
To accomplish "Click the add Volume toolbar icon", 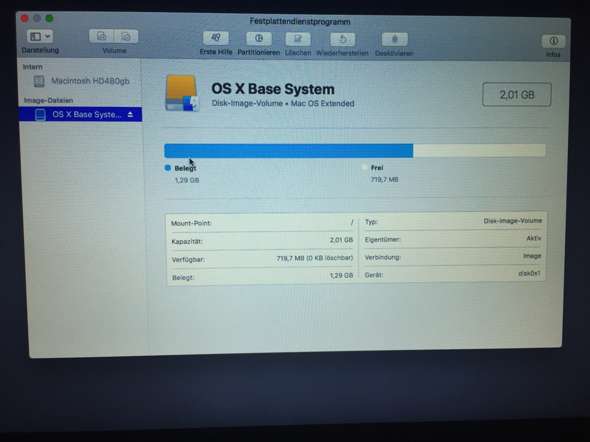I will (102, 36).
